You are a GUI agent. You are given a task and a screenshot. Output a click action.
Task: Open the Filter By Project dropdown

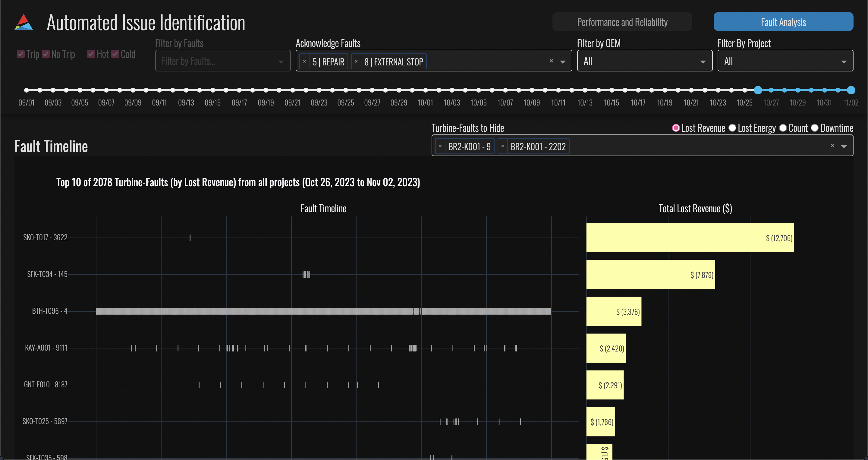(785, 61)
